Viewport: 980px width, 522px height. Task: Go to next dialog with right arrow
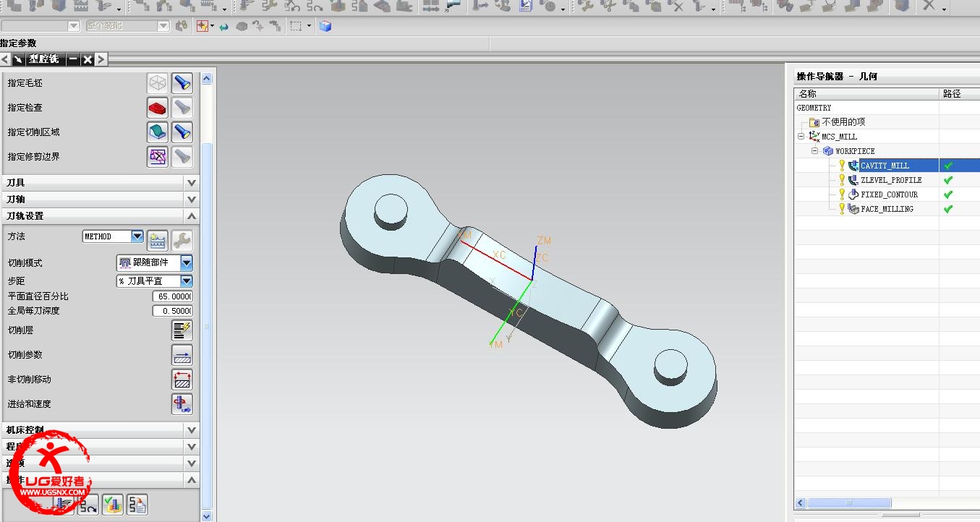coord(101,59)
